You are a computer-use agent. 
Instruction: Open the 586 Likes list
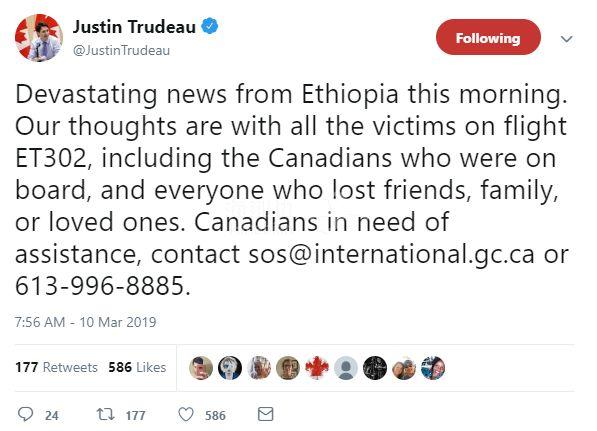click(137, 367)
